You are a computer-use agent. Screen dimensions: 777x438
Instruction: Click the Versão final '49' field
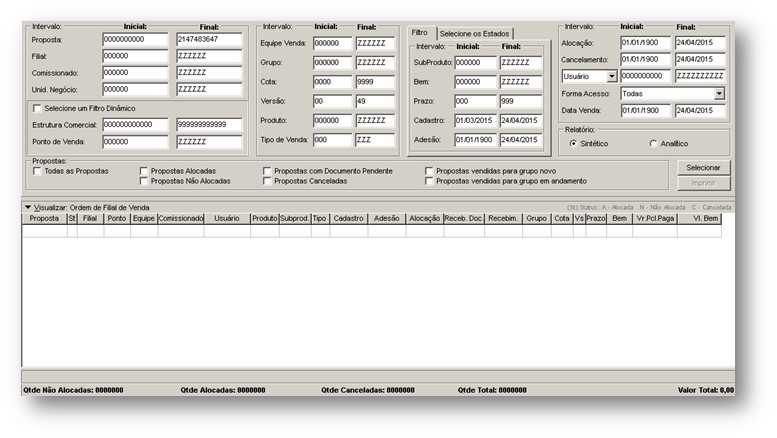pyautogui.click(x=375, y=101)
